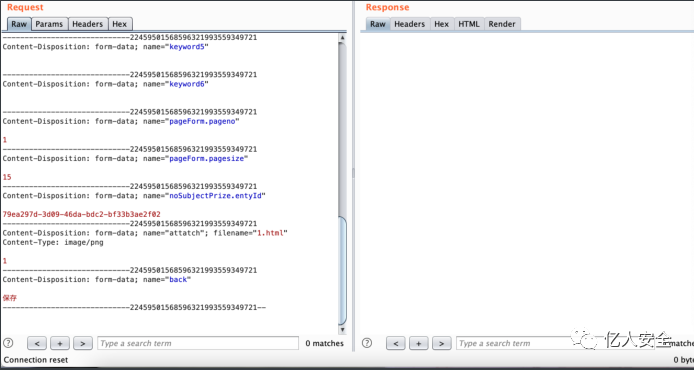This screenshot has width=694, height=370.
Task: Click the keyword6 parameter name
Action: tap(187, 84)
